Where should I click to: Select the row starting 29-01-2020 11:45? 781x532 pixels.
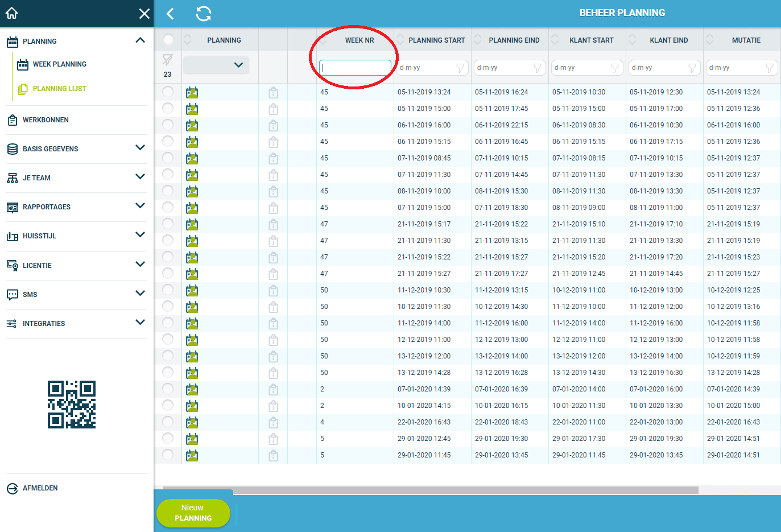coord(168,455)
